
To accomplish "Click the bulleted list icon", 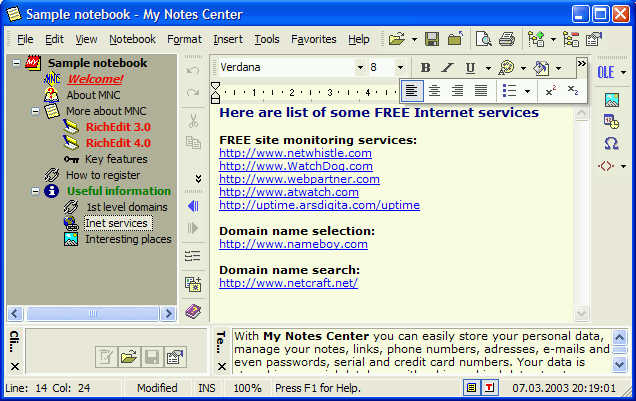I will tap(509, 90).
